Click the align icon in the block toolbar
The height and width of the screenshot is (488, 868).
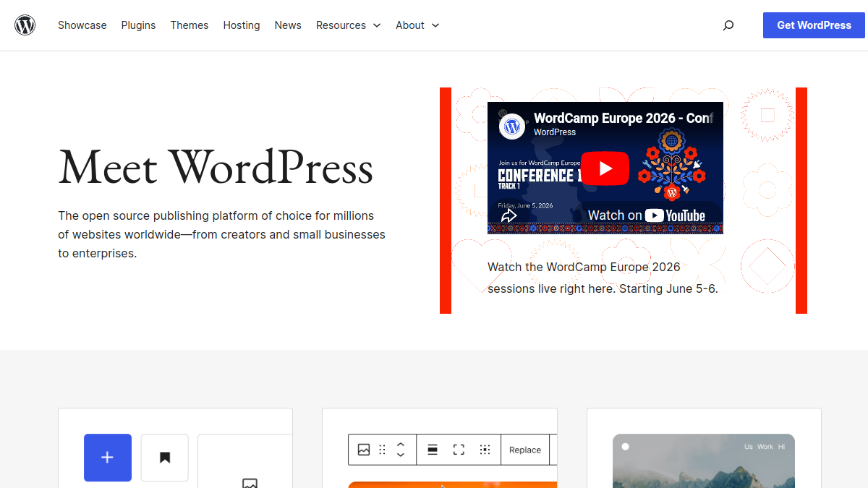[x=433, y=450]
